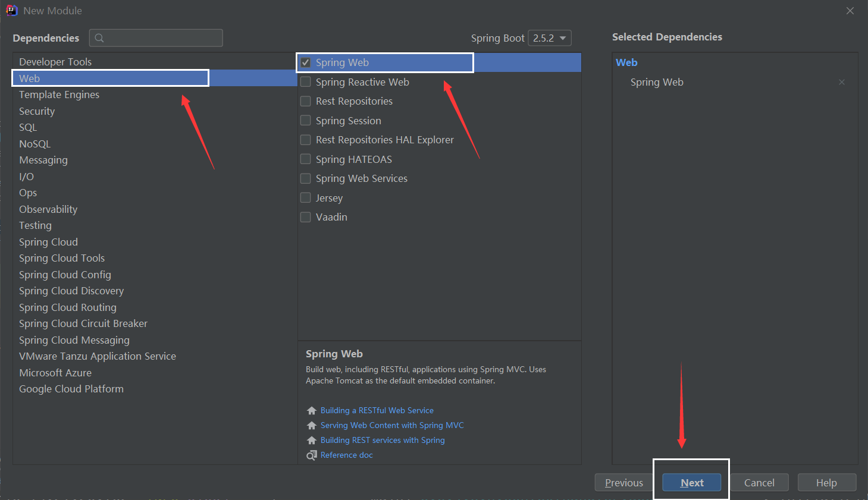Viewport: 868px width, 500px height.
Task: Select the Spring Cloud category
Action: (155, 242)
